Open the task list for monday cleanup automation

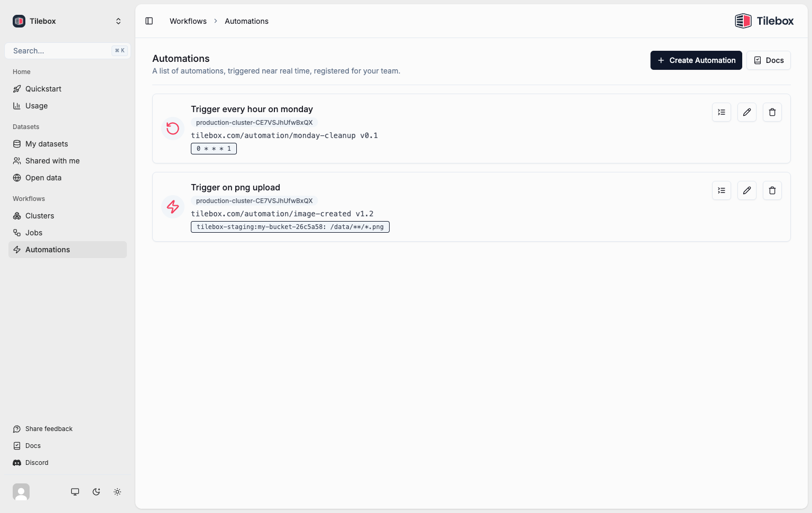click(x=721, y=112)
